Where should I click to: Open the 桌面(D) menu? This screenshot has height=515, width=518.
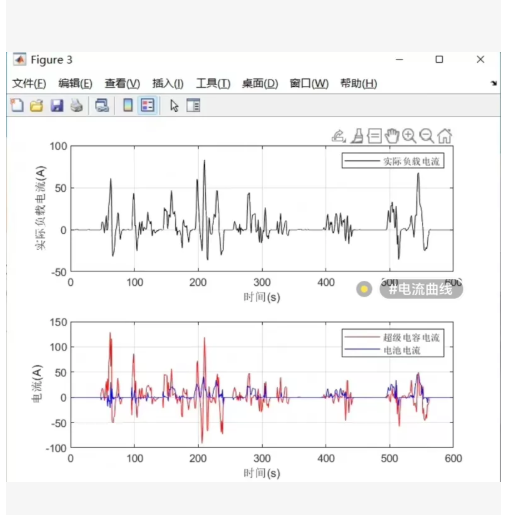coord(260,83)
